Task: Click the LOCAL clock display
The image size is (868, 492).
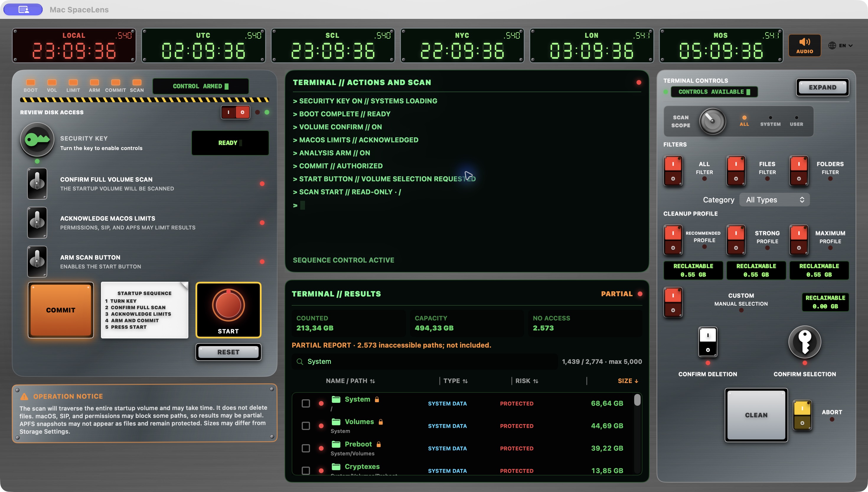Action: click(x=74, y=45)
